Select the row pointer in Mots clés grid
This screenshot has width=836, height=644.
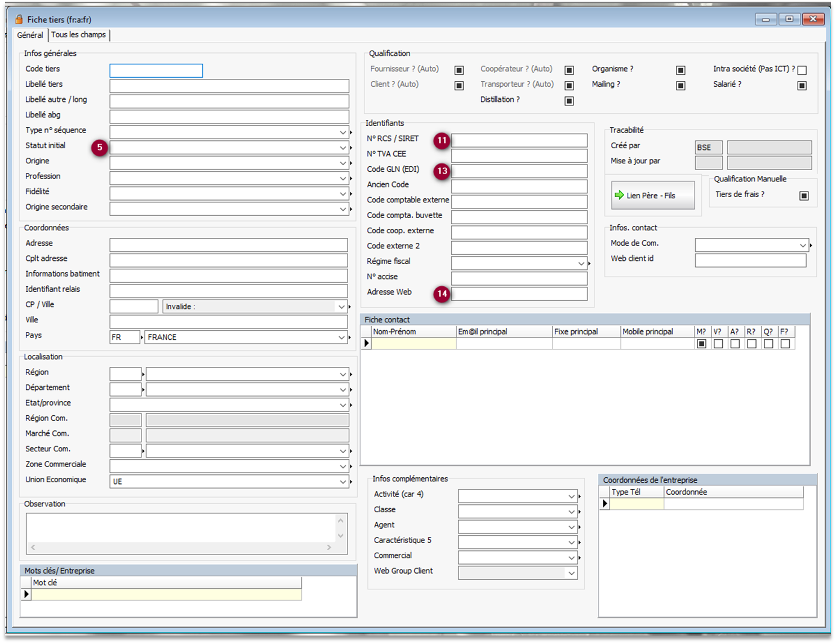tap(26, 594)
